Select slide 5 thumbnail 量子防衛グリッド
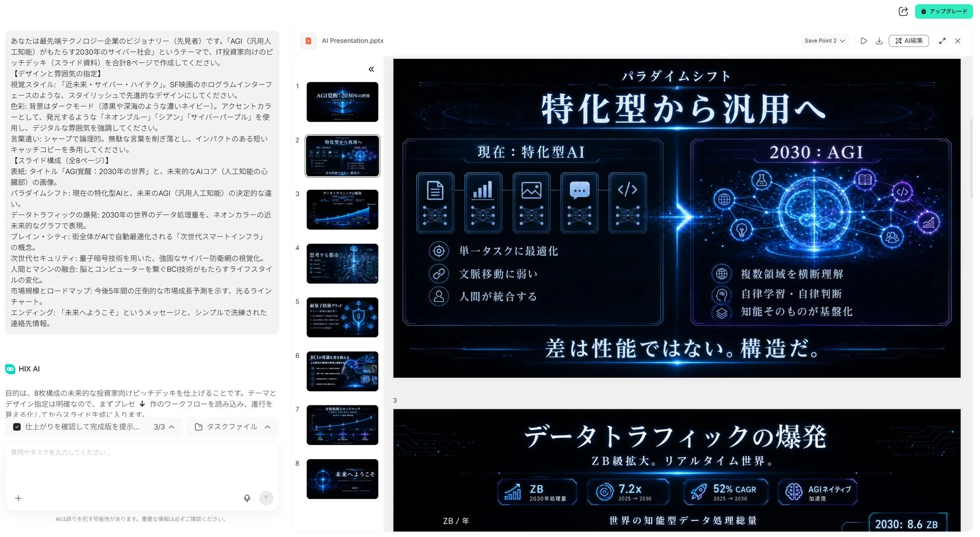This screenshot has width=980, height=537. point(342,317)
